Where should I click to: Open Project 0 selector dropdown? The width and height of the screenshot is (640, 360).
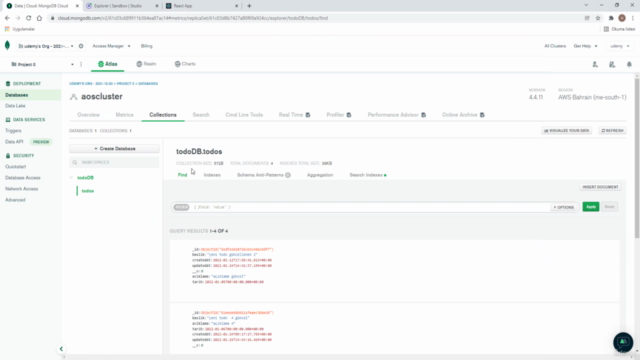click(x=42, y=64)
